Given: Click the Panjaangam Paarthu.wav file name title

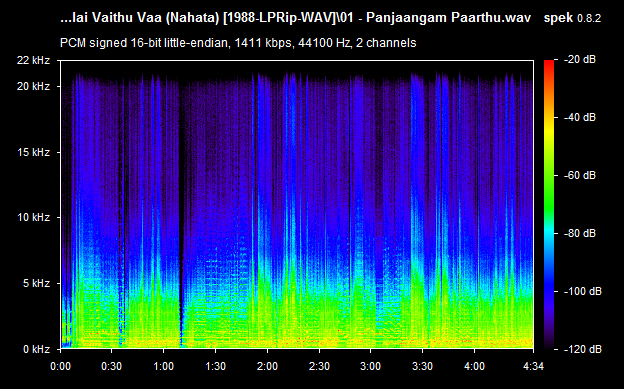Looking at the screenshot, I should tap(448, 18).
